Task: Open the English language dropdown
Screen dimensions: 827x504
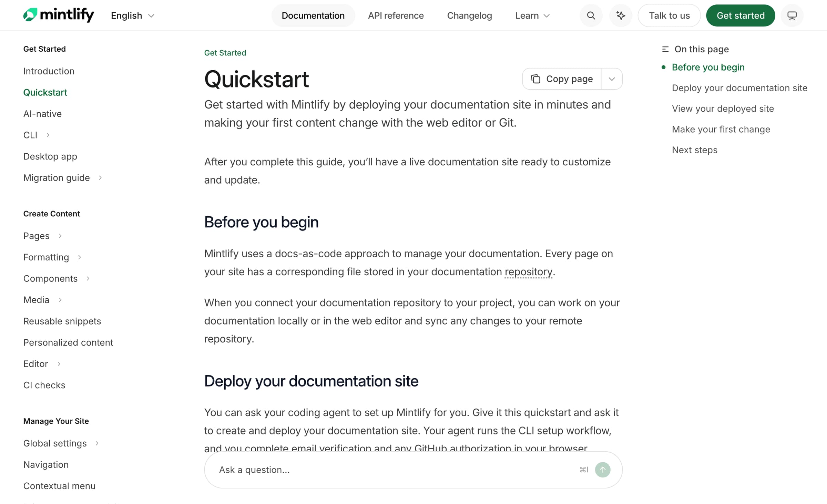Action: (x=133, y=16)
